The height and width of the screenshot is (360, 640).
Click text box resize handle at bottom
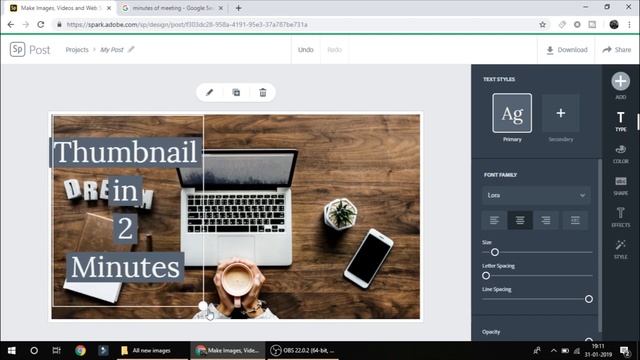tap(202, 305)
